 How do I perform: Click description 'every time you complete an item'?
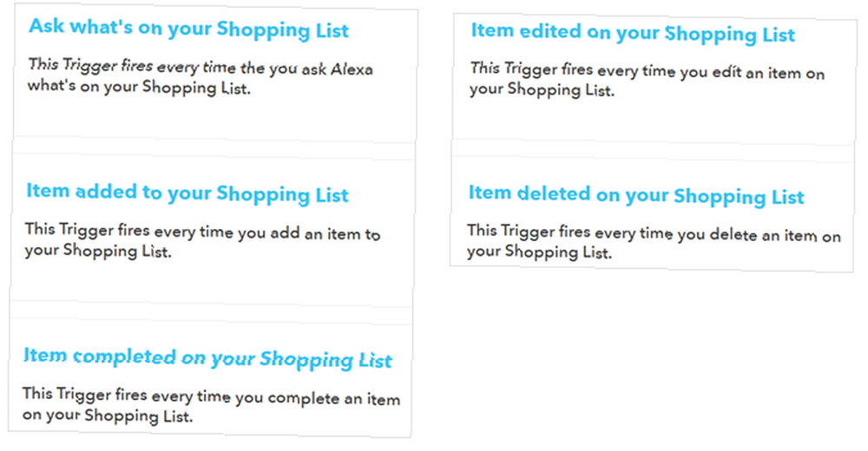(211, 405)
